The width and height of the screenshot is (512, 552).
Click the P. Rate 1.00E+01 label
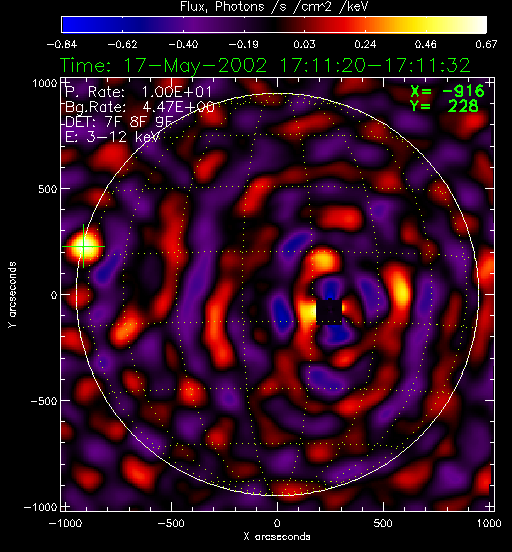138,92
